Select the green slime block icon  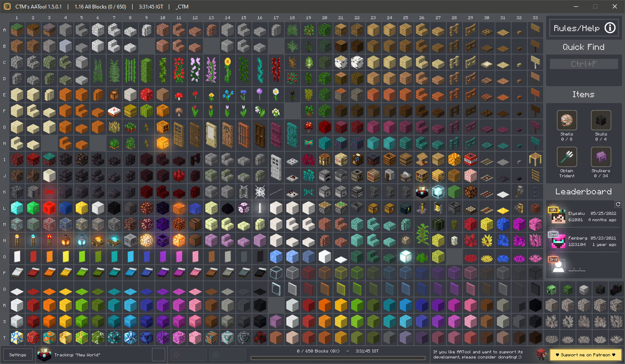pyautogui.click(x=454, y=192)
